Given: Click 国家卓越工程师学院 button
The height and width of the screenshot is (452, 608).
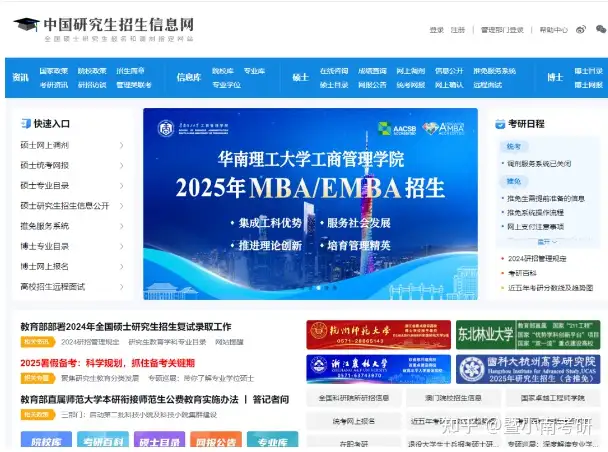Looking at the screenshot, I should (x=553, y=398).
